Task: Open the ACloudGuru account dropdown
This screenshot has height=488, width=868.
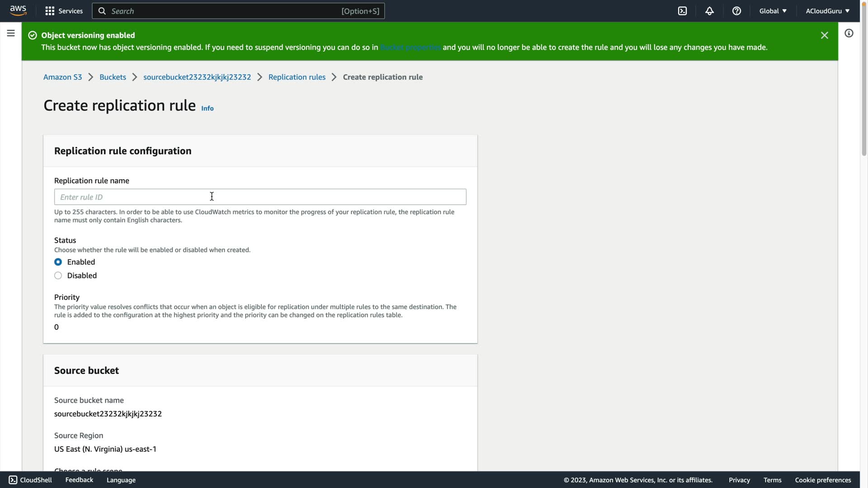Action: pyautogui.click(x=827, y=11)
